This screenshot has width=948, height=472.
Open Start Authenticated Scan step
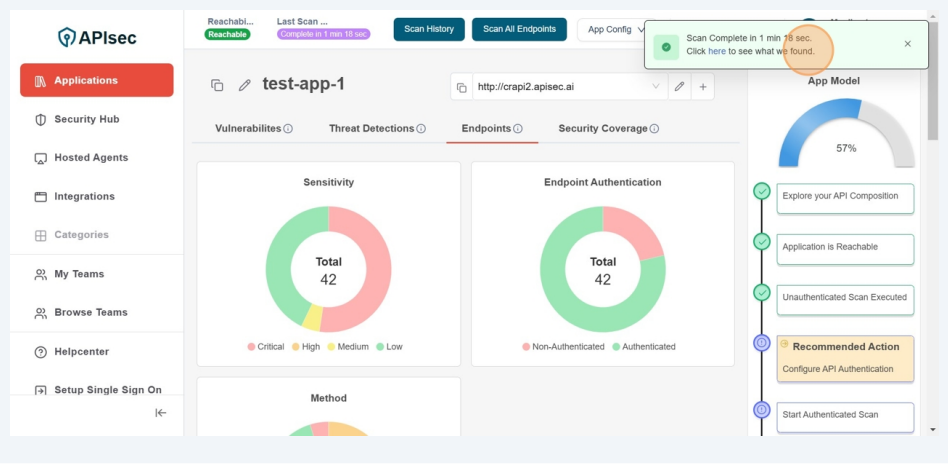click(845, 416)
